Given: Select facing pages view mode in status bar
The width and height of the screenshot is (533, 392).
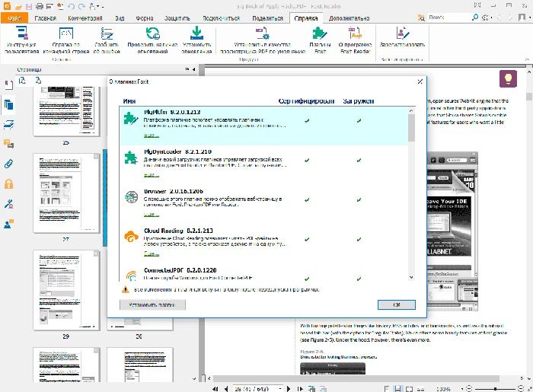Looking at the screenshot, I should tap(410, 389).
